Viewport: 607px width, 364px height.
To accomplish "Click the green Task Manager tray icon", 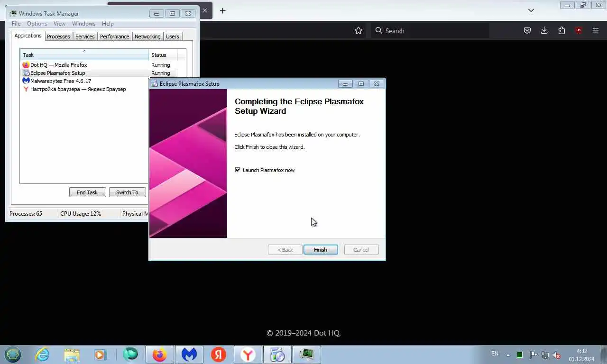I will coord(520,355).
